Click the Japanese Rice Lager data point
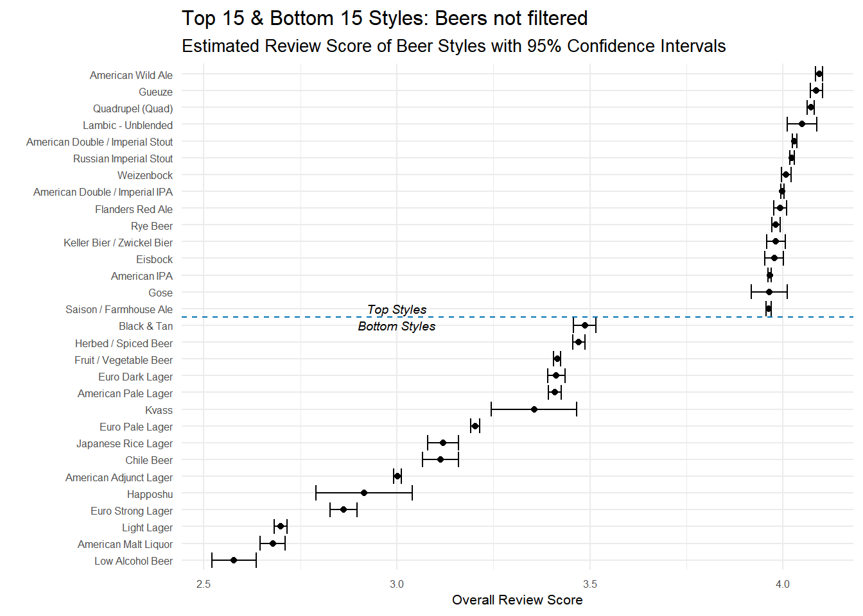 coord(443,443)
